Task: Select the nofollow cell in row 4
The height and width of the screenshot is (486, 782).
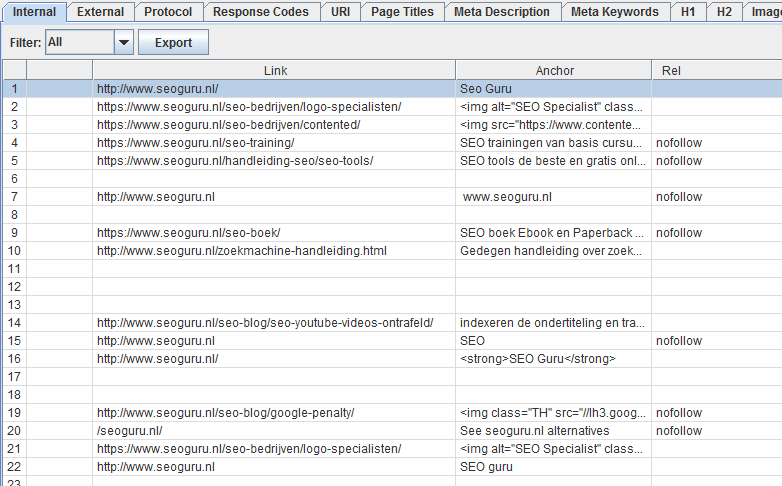Action: [x=717, y=143]
